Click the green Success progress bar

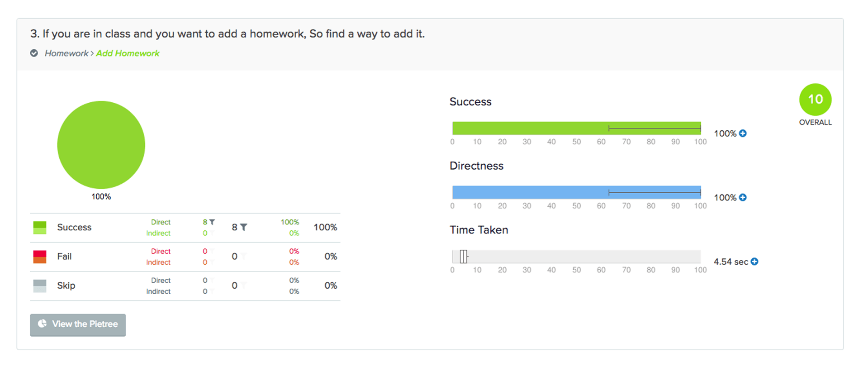coord(529,129)
